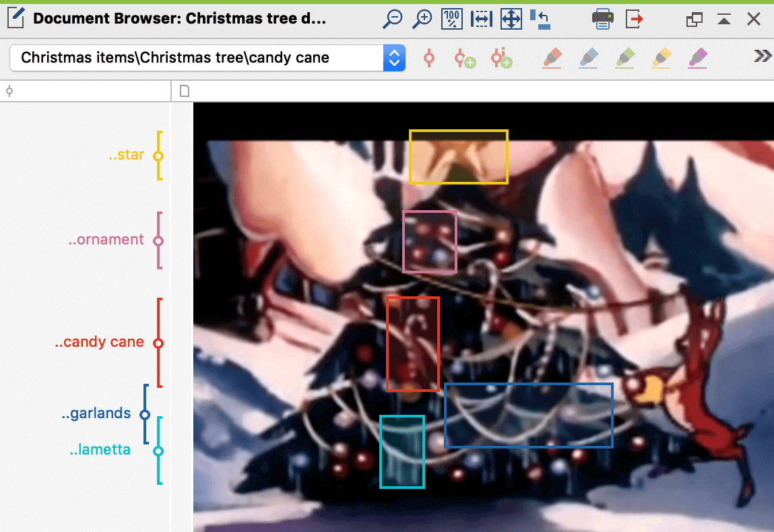Click the zoom in magnifier icon
Screen dimensions: 774x532
[422, 20]
